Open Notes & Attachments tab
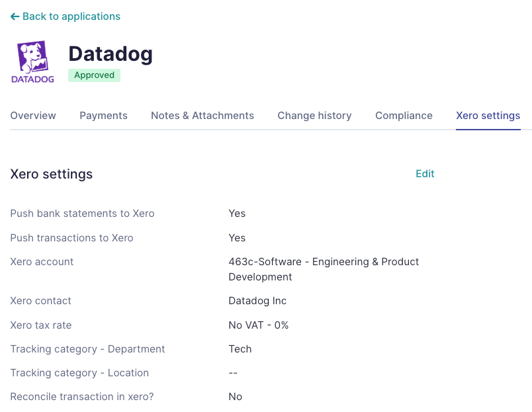 pos(202,116)
